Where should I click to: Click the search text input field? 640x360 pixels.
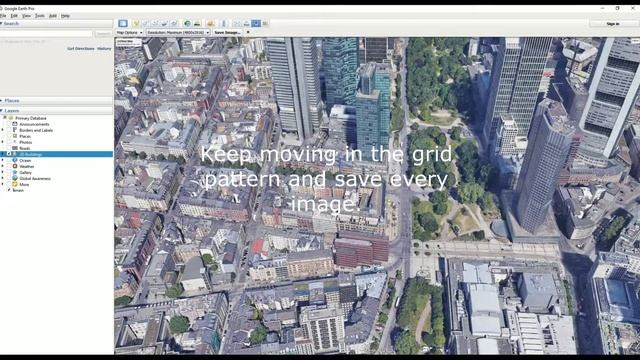click(x=47, y=34)
